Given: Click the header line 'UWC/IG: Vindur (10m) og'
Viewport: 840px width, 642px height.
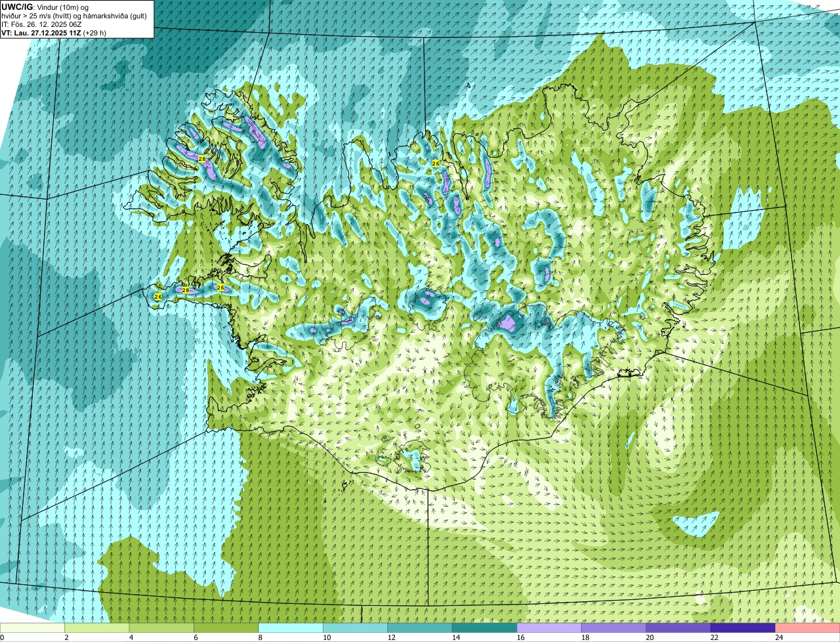Looking at the screenshot, I should coord(45,7).
